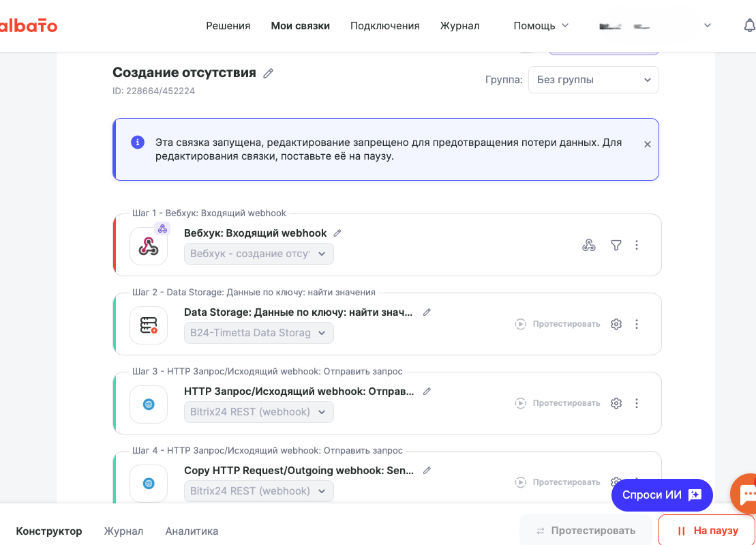
Task: Click the HTTP request globe icon on Step 3
Action: [x=149, y=404]
